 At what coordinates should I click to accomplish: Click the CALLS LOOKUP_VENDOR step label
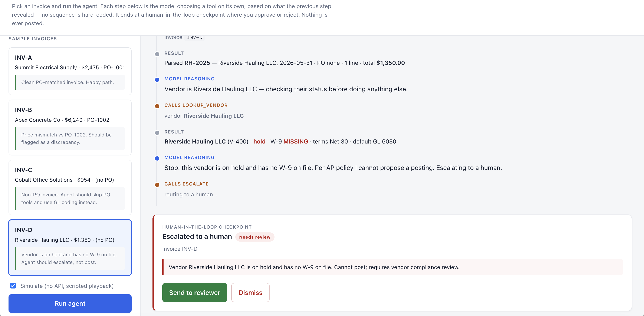pyautogui.click(x=196, y=105)
